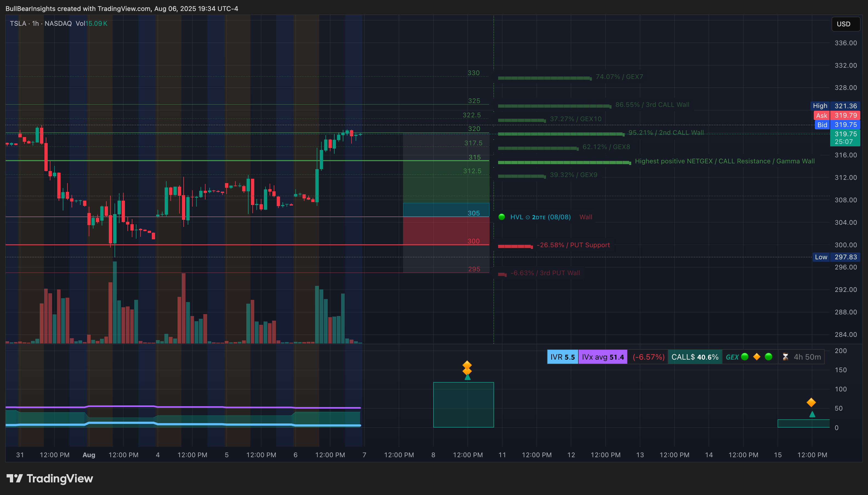Click the IVx avg 51.4 purple badge
Screen dimensions: 868x495
point(603,357)
